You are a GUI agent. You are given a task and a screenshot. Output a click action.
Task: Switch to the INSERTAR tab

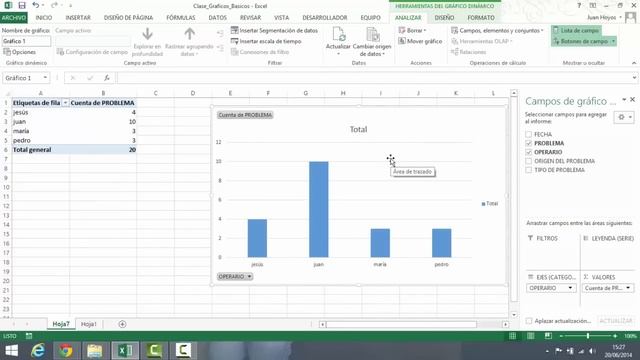pyautogui.click(x=78, y=18)
